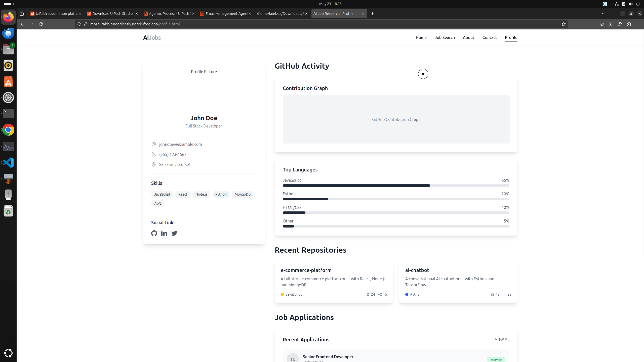Open the e-commerce-platform repository
The image size is (644, 362).
coord(306,270)
